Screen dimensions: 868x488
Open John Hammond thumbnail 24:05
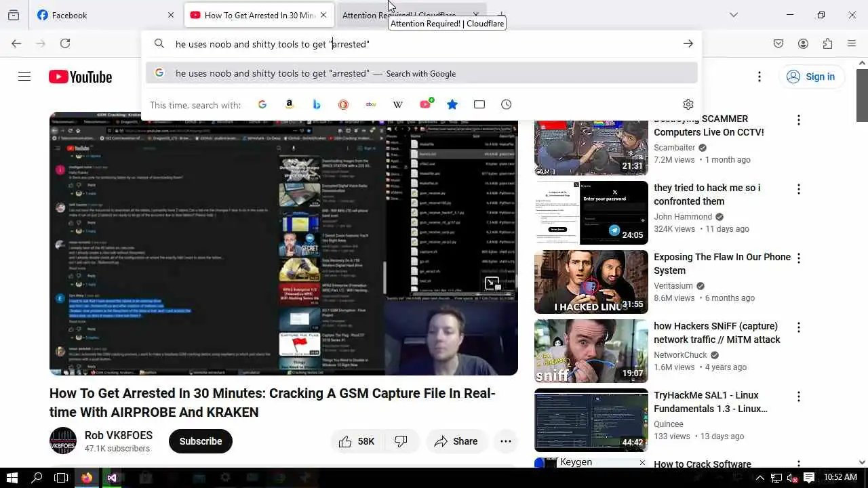coord(591,213)
